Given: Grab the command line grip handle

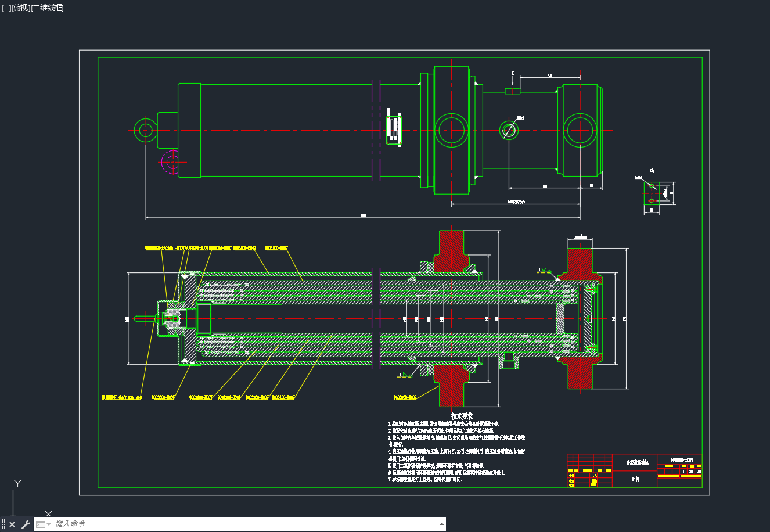Looking at the screenshot, I should tap(3, 524).
